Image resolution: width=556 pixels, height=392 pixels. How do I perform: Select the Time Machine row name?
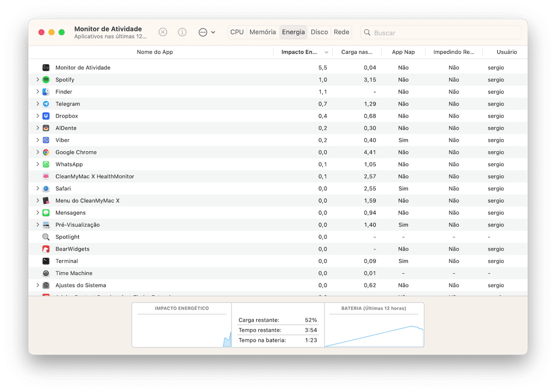[74, 273]
